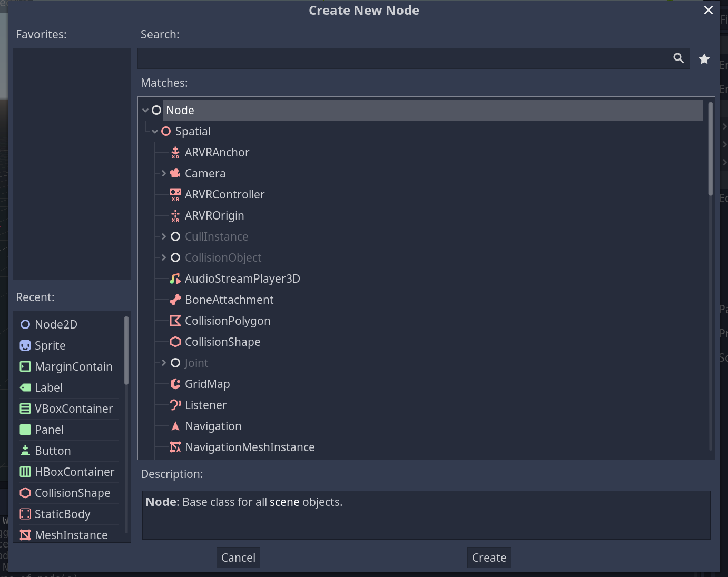Click the ARVRAnchor anchor icon

point(175,152)
